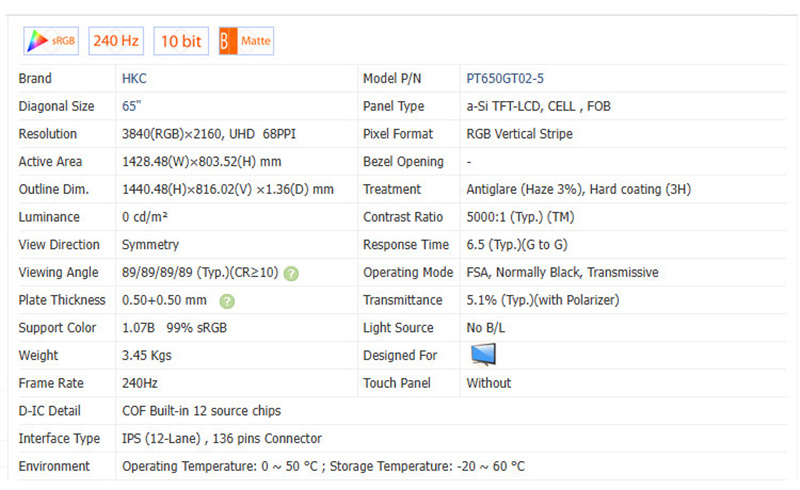800x490 pixels.
Task: Click the COF Built-in D-IC detail text
Action: pos(201,411)
